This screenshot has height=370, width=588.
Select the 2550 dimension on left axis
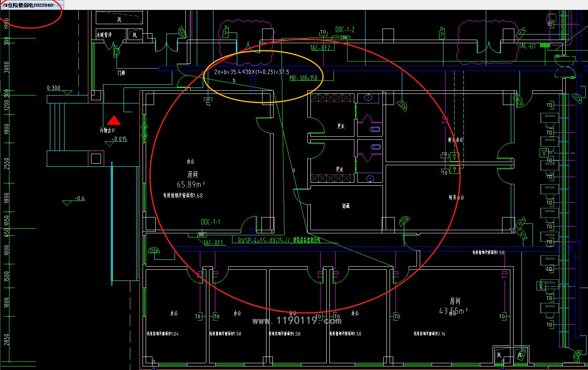coord(6,164)
